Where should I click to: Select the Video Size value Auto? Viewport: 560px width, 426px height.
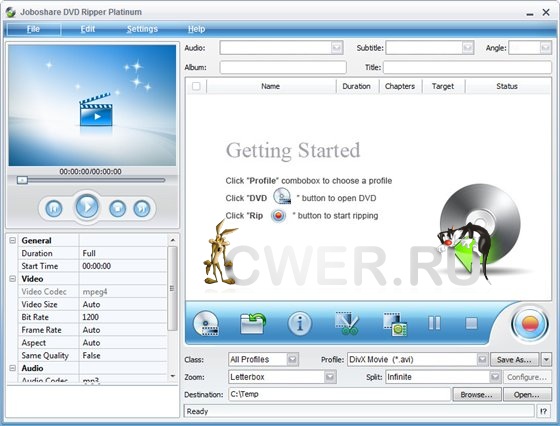point(123,304)
